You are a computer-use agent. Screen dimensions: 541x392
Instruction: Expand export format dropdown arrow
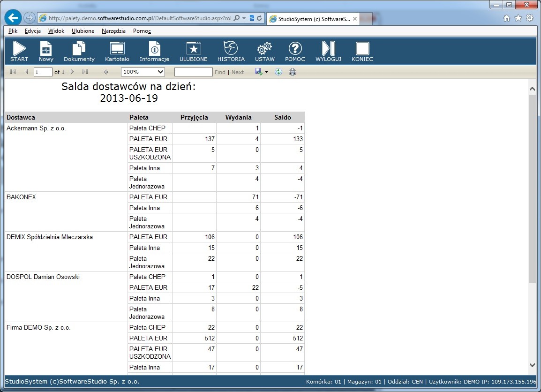point(266,72)
